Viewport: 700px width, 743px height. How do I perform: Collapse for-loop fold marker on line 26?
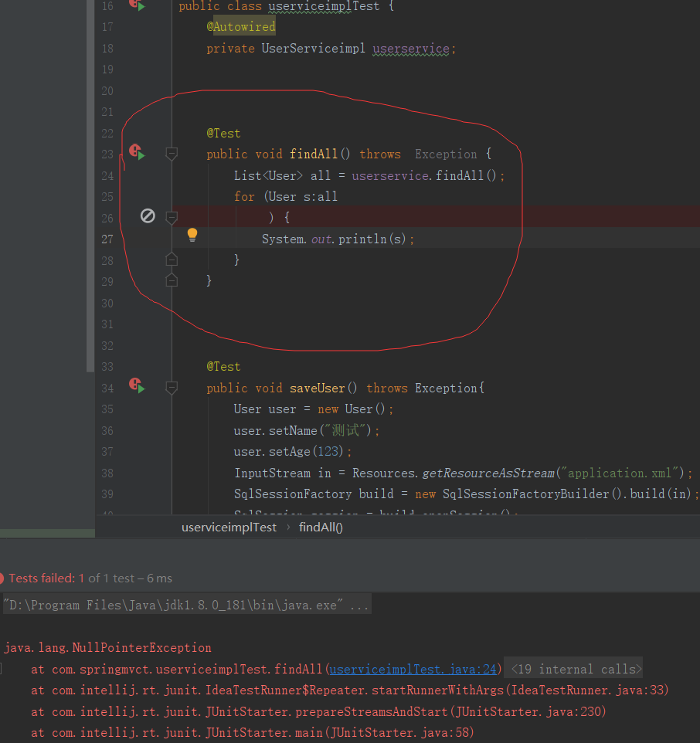coord(172,218)
